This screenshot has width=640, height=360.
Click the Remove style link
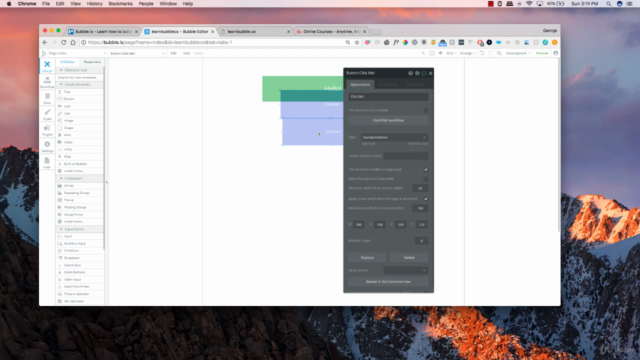(418, 144)
